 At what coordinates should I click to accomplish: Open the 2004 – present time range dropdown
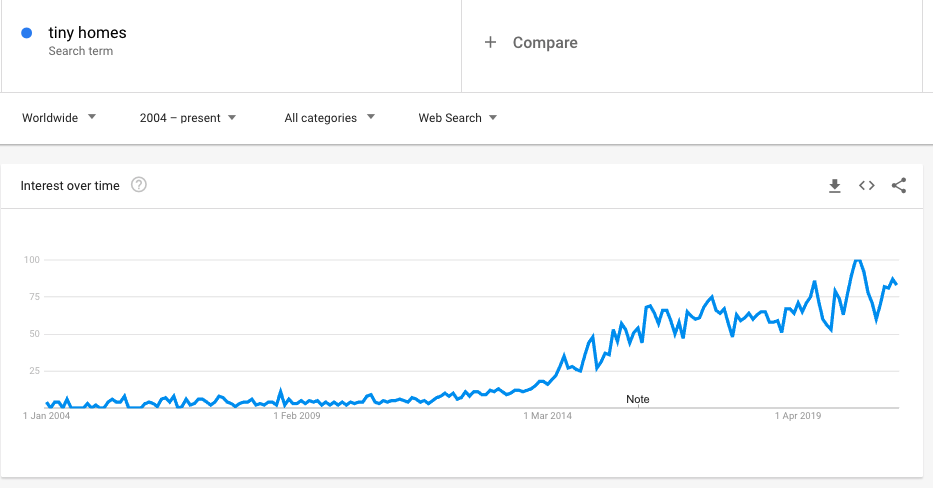click(188, 118)
